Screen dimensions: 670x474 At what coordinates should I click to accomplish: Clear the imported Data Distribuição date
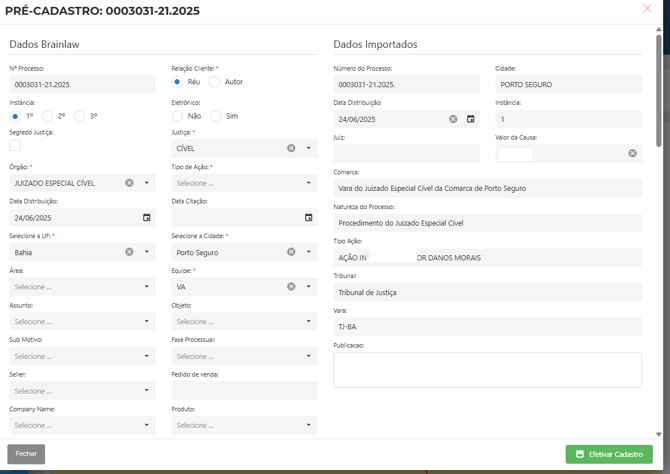453,119
